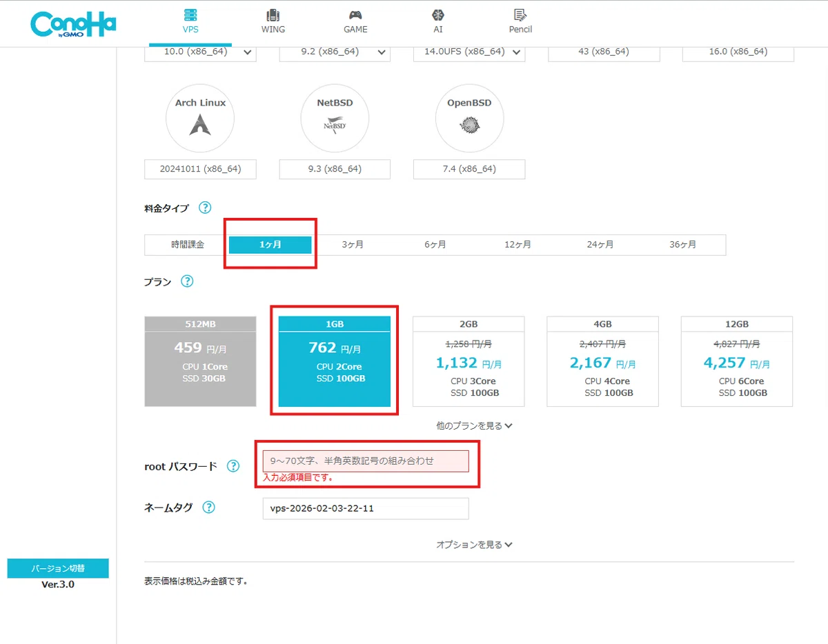Expand 他のプランを見る
This screenshot has height=644, width=828.
tap(474, 426)
